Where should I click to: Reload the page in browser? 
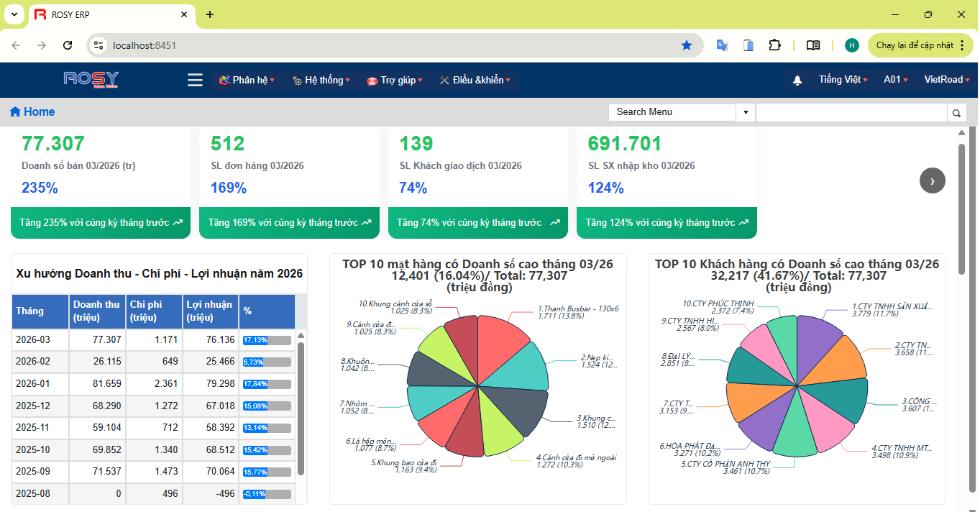click(x=68, y=45)
